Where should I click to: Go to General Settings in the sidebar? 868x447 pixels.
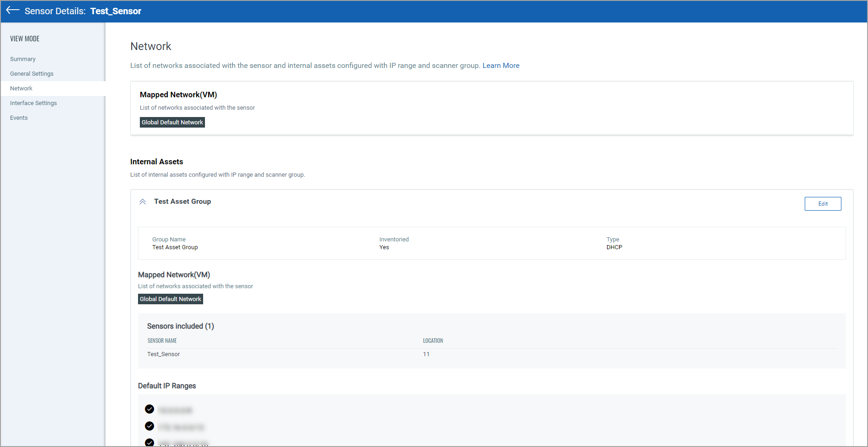coord(32,74)
